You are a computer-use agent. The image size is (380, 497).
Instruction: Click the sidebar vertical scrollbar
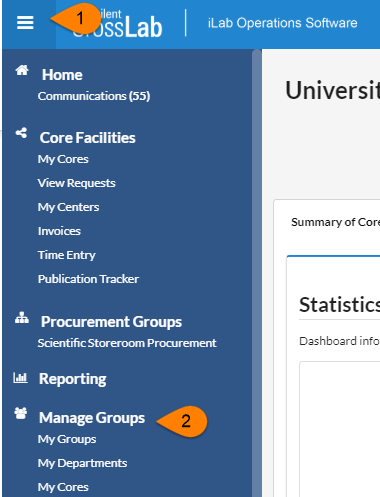257,273
